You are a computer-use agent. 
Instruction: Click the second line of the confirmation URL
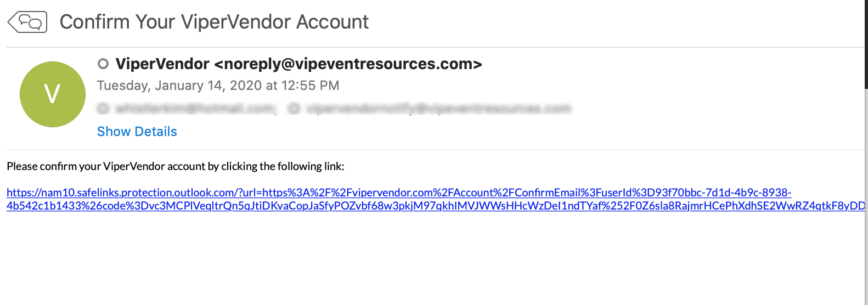coord(436,206)
